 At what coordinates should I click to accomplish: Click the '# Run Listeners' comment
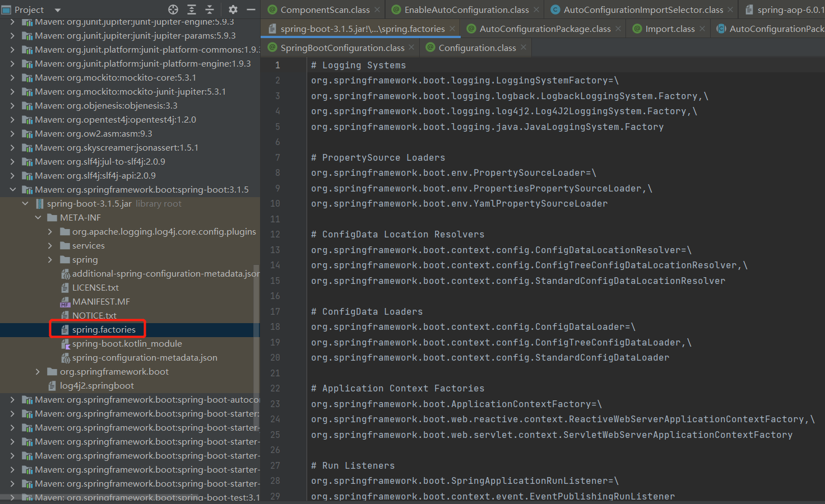coord(353,466)
